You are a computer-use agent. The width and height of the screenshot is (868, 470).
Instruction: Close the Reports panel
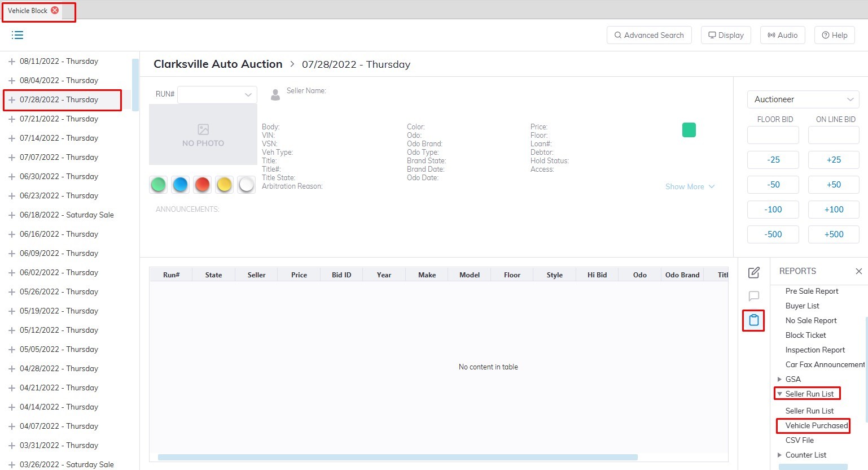858,271
